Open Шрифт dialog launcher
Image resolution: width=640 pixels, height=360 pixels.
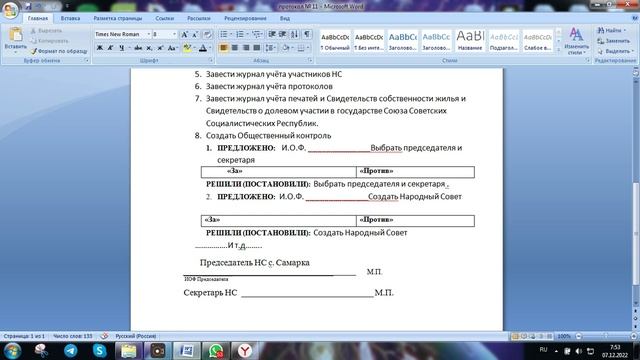(x=211, y=60)
